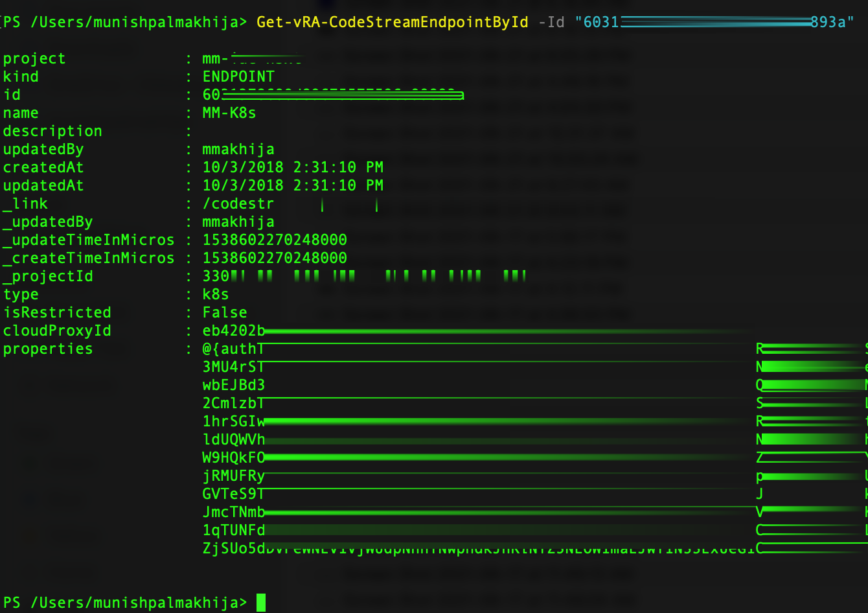Click the line starting with 3MU4rST
Image resolution: width=868 pixels, height=613 pixels.
[535, 367]
